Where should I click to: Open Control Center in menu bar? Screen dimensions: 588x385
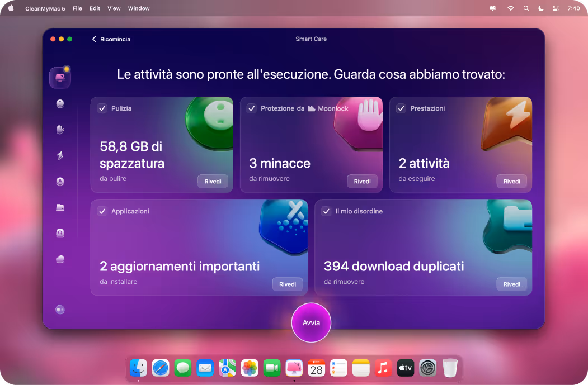pyautogui.click(x=556, y=8)
